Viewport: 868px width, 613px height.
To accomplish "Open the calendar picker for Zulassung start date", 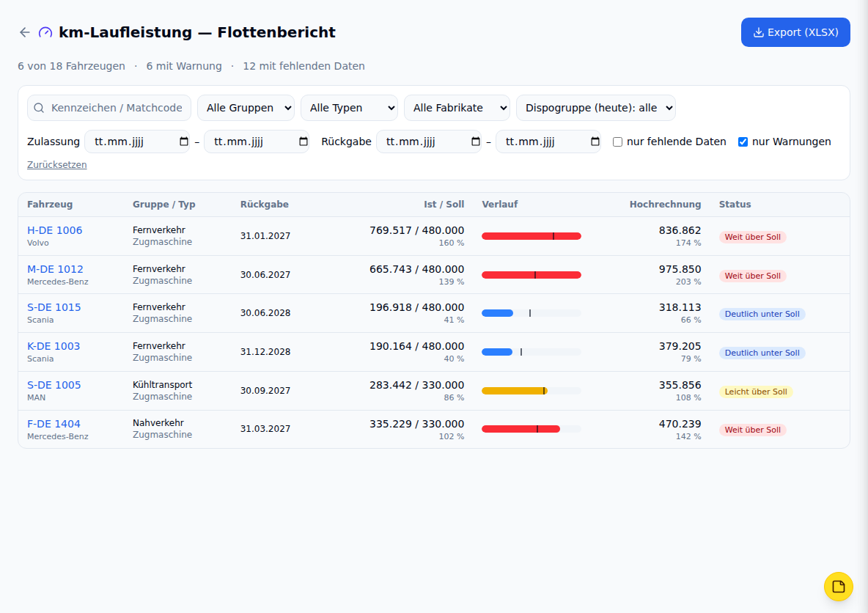I will pos(184,142).
